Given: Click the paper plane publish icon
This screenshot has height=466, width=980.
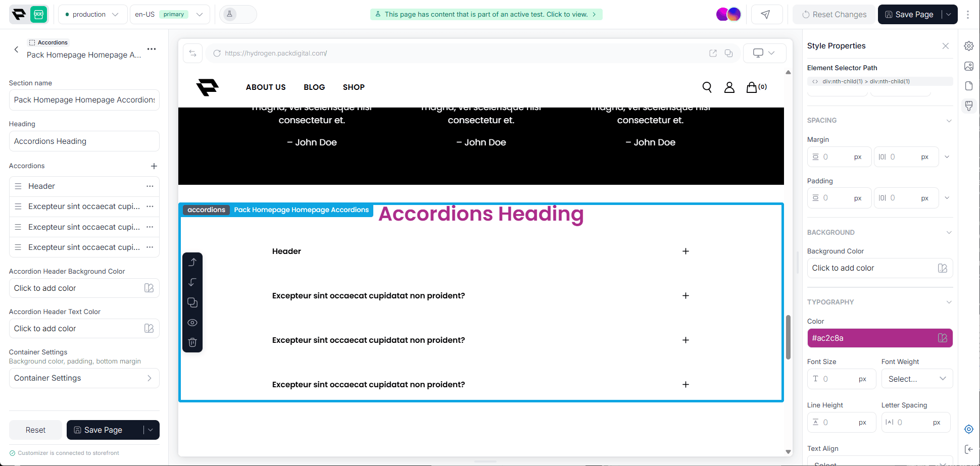Looking at the screenshot, I should coord(766,15).
